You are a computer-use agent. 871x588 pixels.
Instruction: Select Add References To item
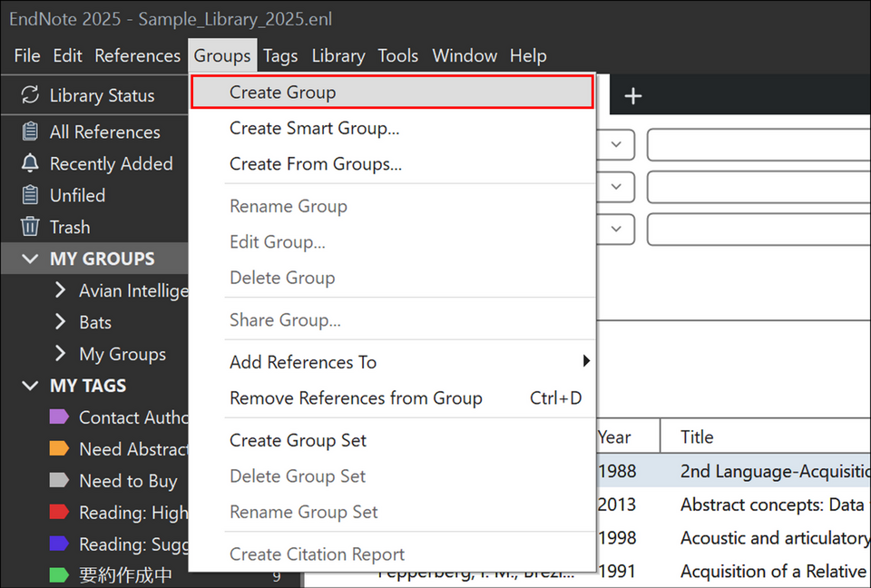coord(392,362)
